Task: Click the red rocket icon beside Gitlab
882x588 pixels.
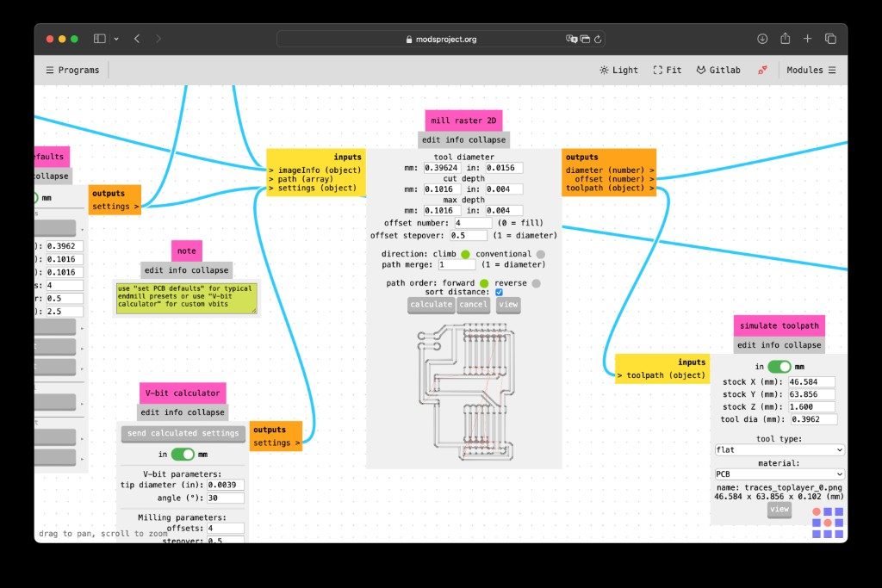Action: coord(763,70)
